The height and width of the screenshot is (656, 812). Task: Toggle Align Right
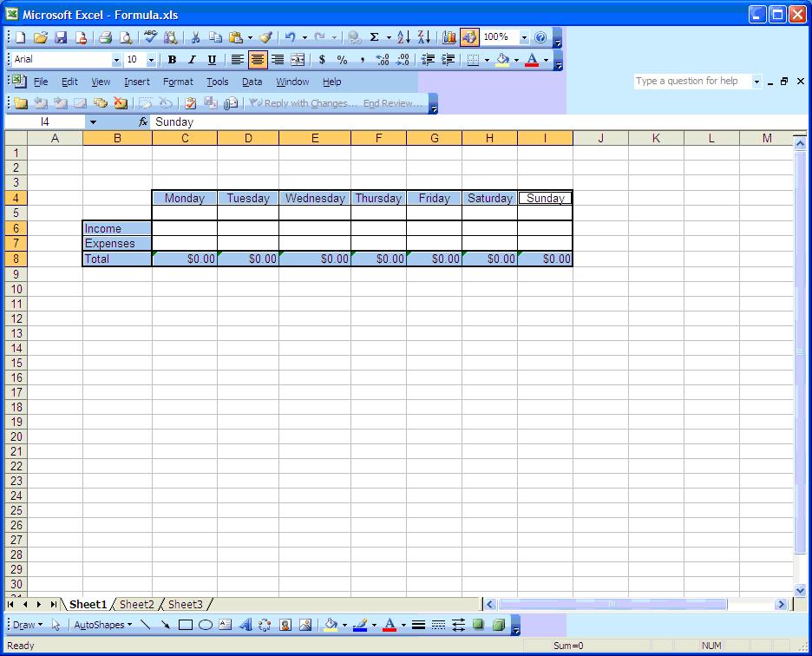278,60
